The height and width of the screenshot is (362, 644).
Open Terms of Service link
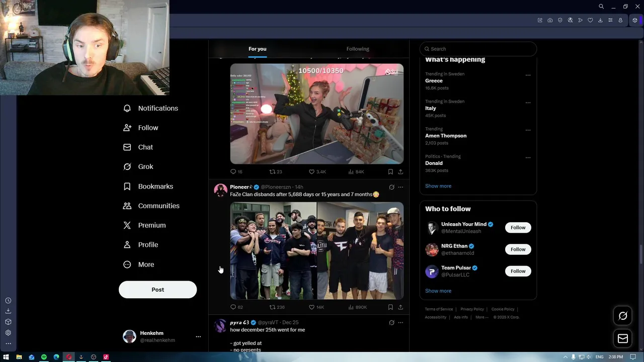[439, 309]
